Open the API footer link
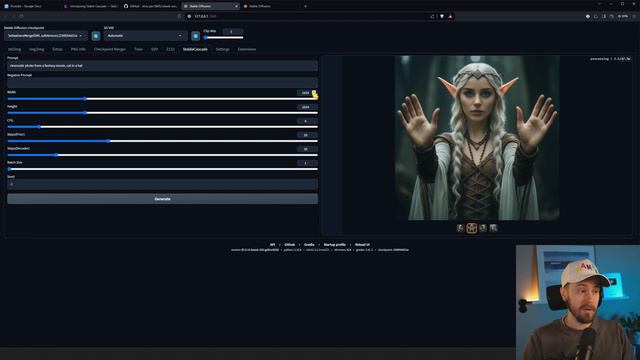This screenshot has width=640, height=360. pos(272,245)
